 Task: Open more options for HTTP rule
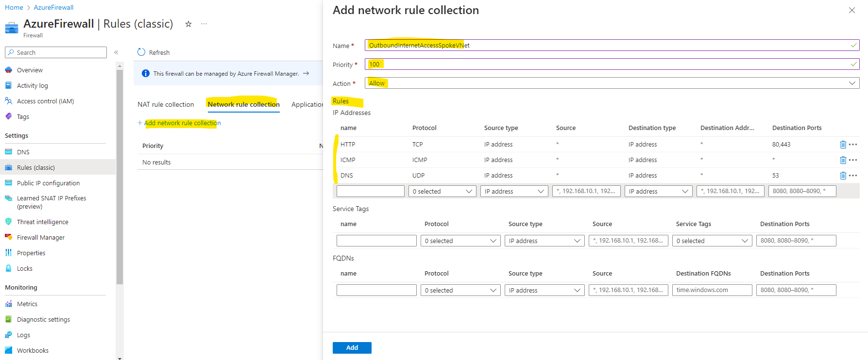(x=853, y=145)
